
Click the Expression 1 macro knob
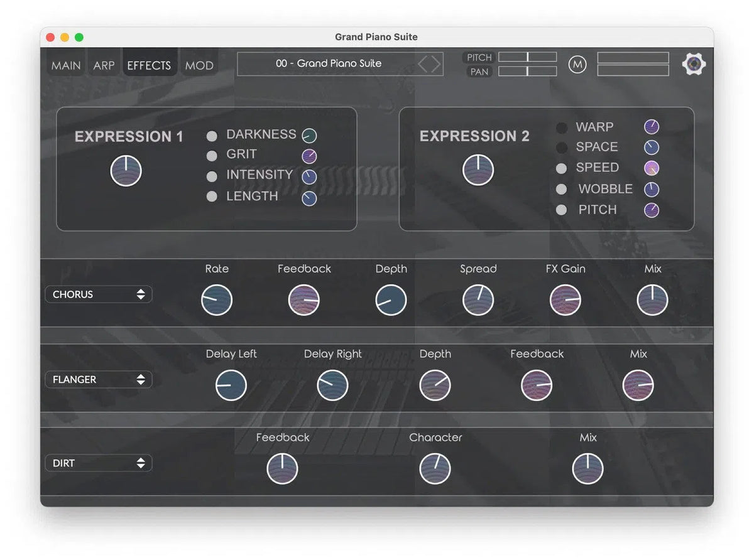pyautogui.click(x=126, y=170)
